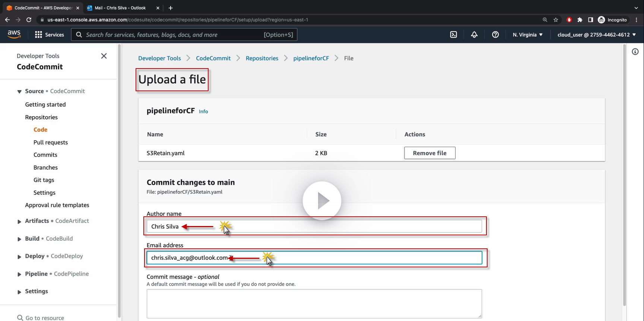The height and width of the screenshot is (321, 644).
Task: Close the CodeCommit browser tab
Action: click(78, 8)
